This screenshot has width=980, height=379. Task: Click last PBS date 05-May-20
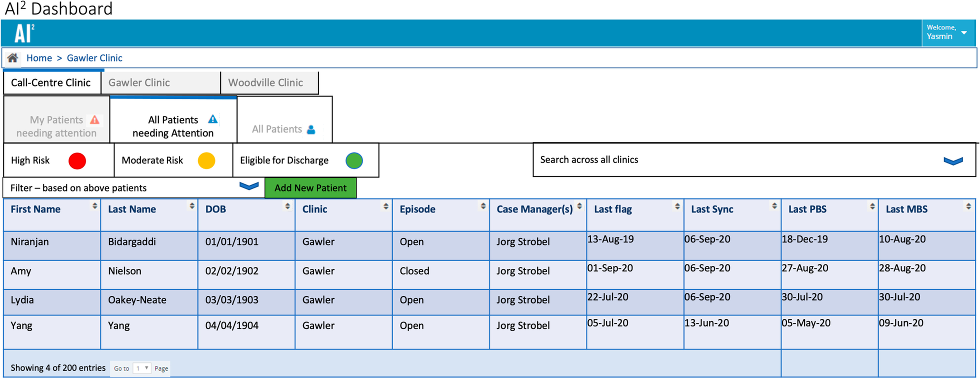click(806, 323)
